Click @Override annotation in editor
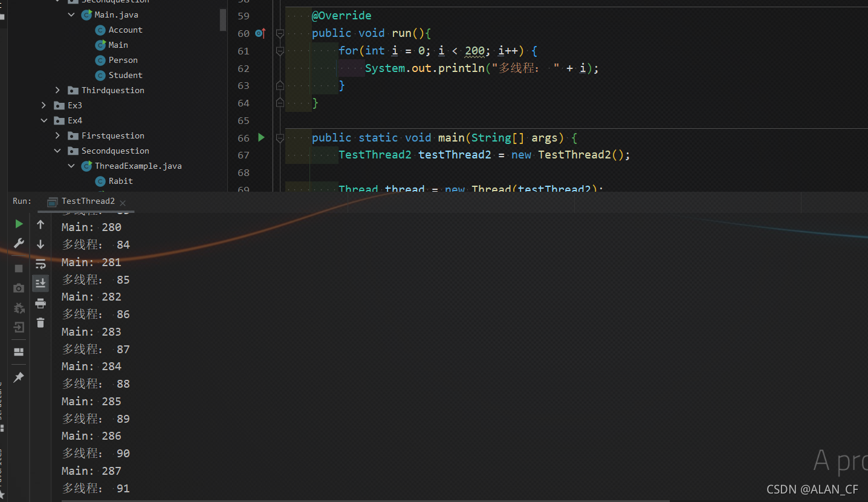Viewport: 868px width, 502px height. [342, 16]
